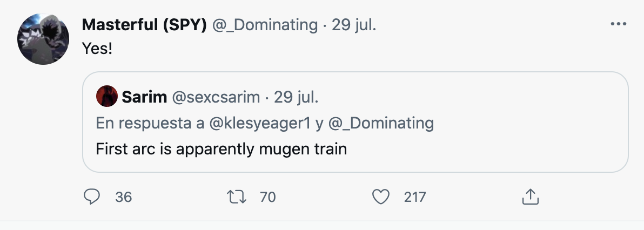The image size is (644, 230).
Task: Open the three-dot more options menu
Action: tap(618, 24)
